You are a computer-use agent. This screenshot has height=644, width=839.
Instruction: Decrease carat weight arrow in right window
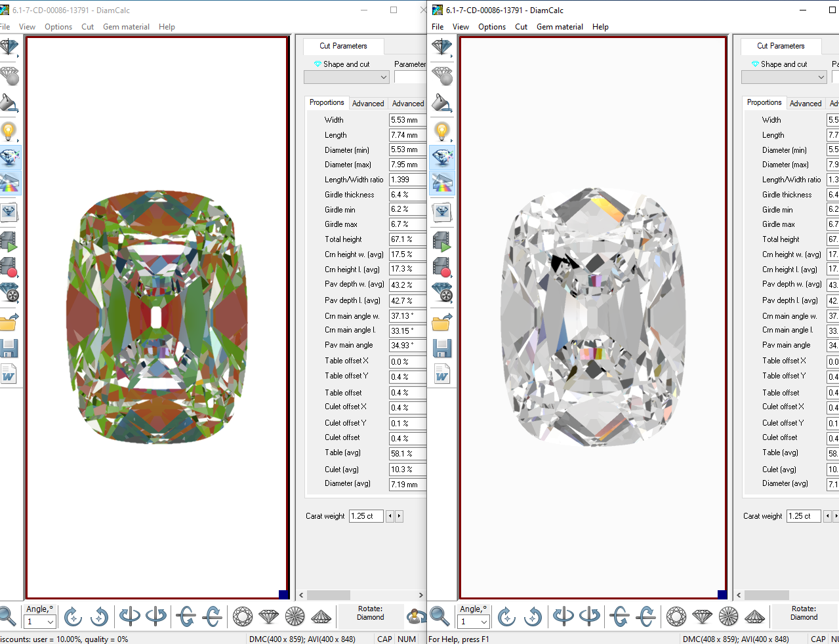pos(827,516)
